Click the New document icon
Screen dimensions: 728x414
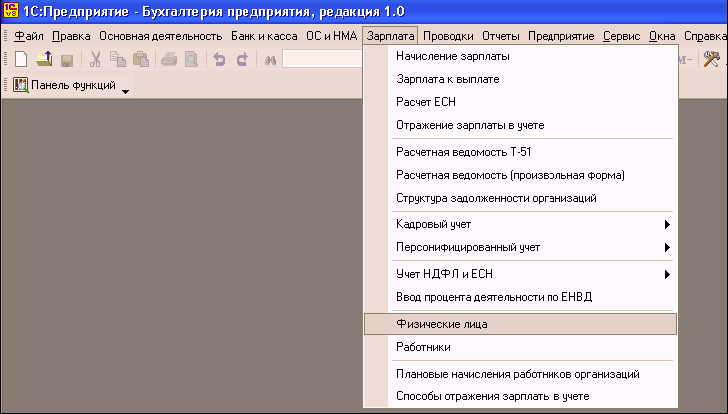pyautogui.click(x=21, y=60)
